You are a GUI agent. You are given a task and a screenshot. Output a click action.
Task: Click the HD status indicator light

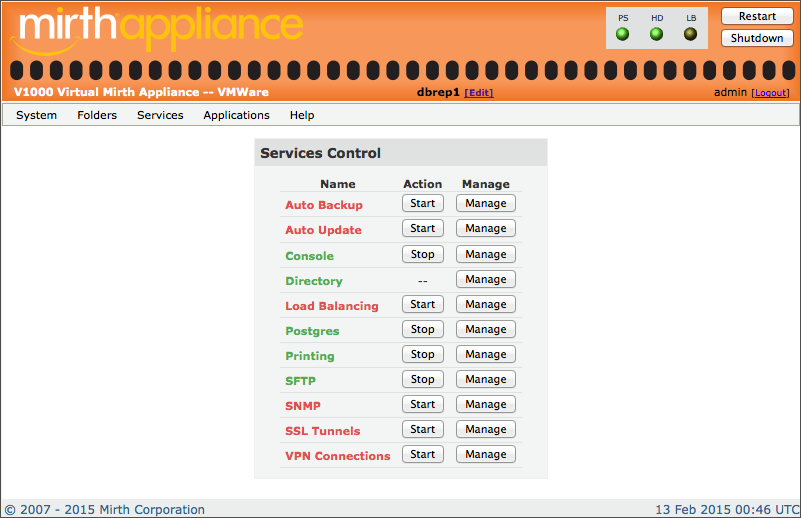coord(656,34)
